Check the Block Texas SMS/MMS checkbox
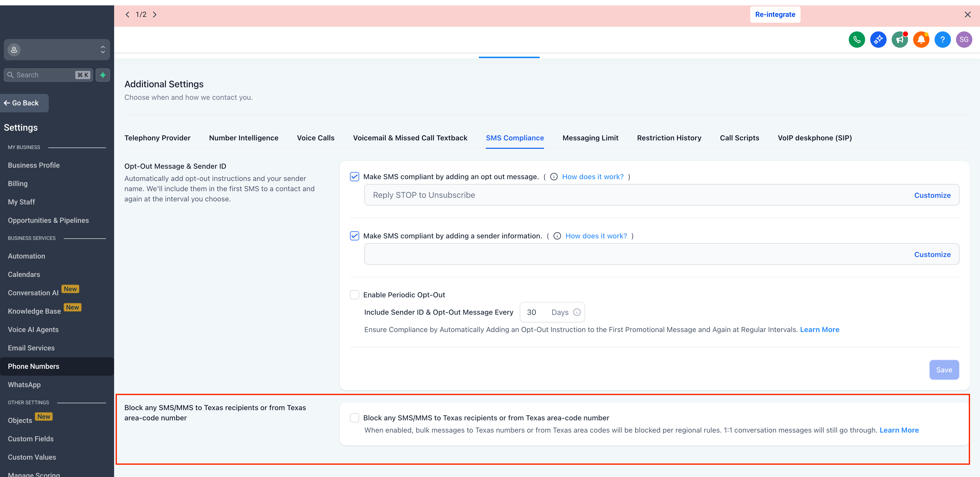The image size is (980, 477). 354,418
